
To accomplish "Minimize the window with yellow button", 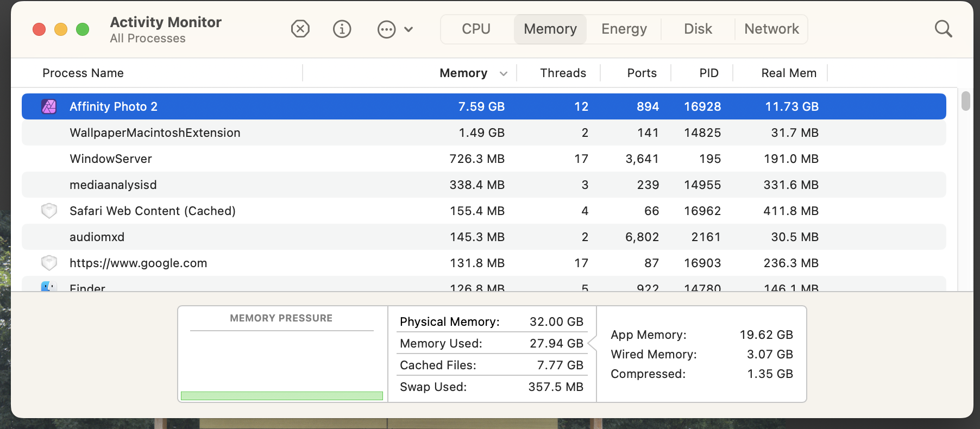I will tap(61, 29).
